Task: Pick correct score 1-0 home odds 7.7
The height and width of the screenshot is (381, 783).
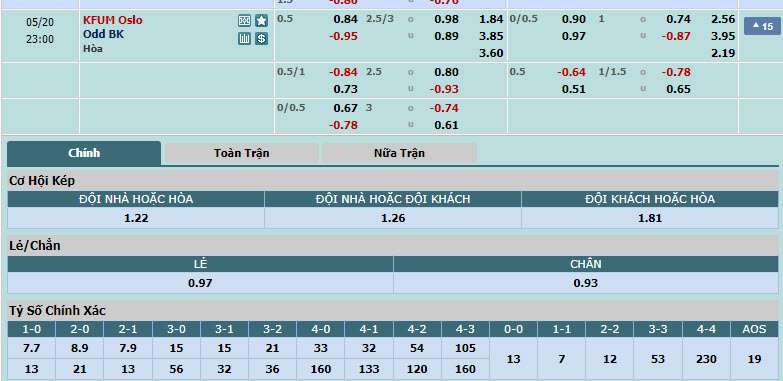Action: point(31,348)
